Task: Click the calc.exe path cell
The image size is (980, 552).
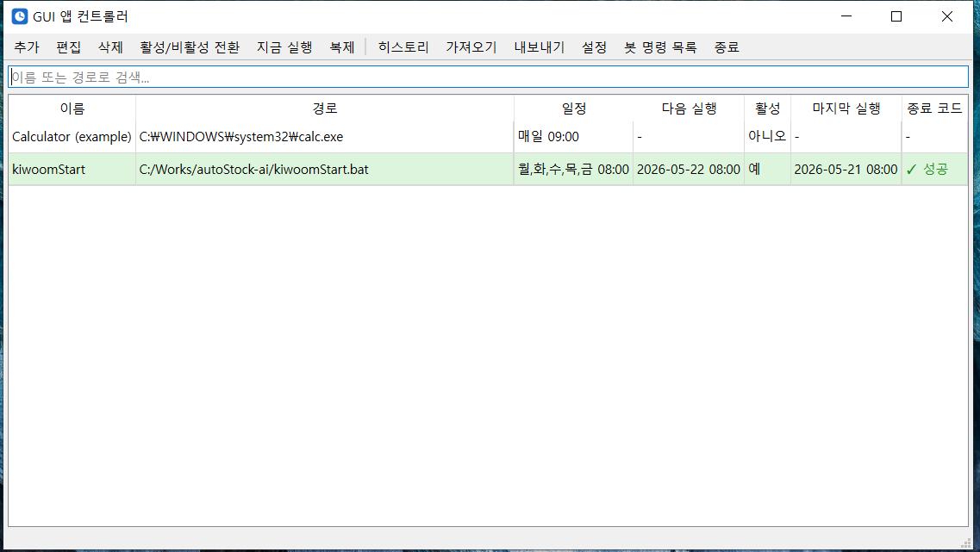Action: pos(325,137)
